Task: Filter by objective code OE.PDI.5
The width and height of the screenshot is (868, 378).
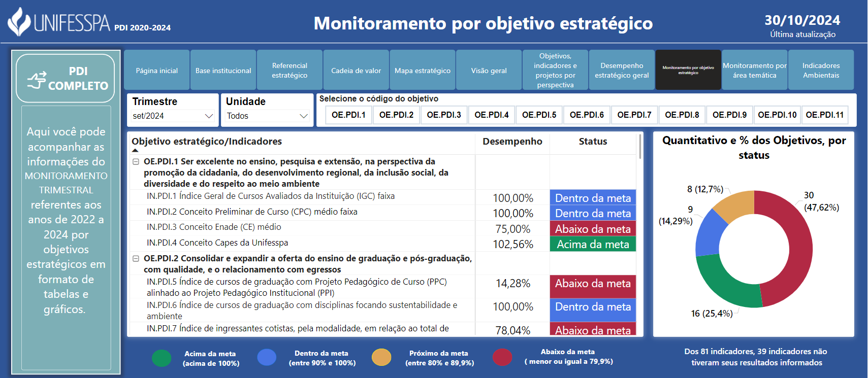Action: [x=539, y=115]
